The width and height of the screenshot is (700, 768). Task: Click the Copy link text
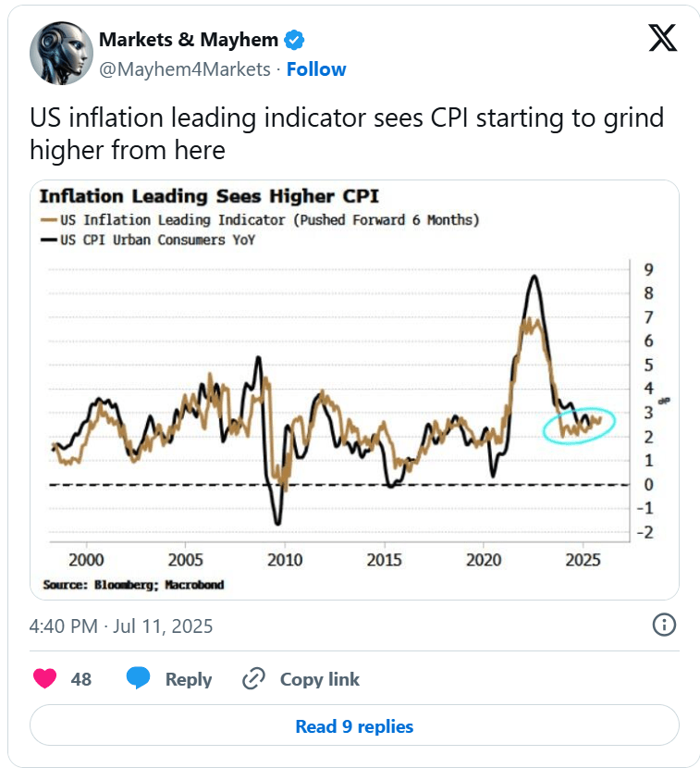click(x=320, y=679)
